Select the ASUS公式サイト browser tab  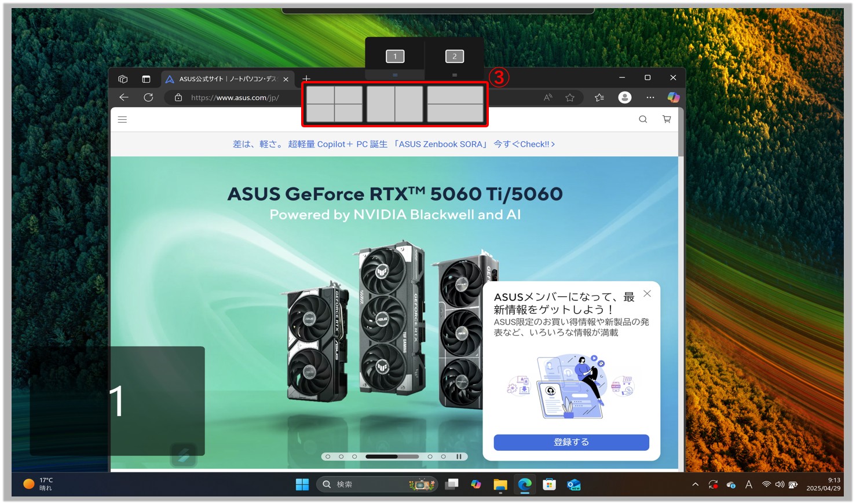(x=228, y=79)
